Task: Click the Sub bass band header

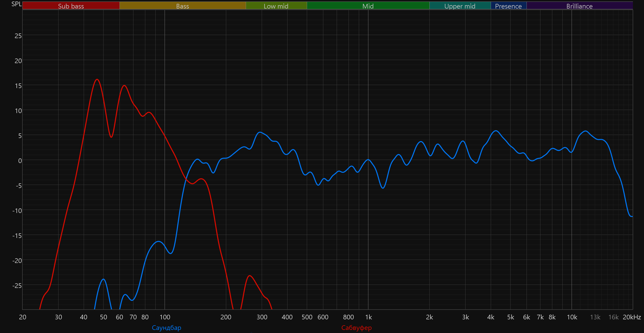Action: click(71, 6)
